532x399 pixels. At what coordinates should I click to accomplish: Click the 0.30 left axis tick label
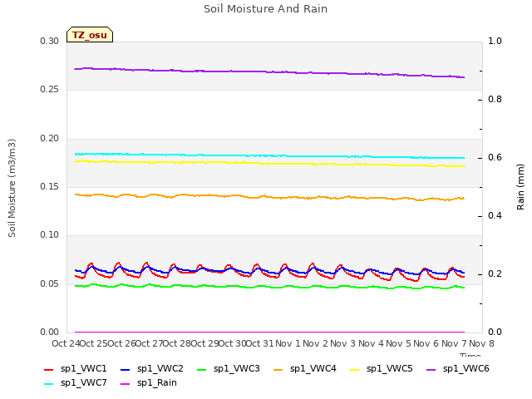coord(50,42)
